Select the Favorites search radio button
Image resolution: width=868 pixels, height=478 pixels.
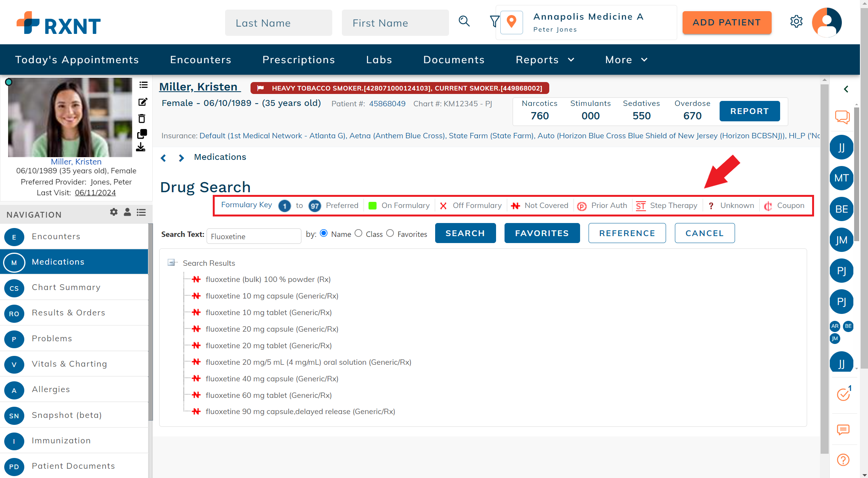click(x=390, y=233)
